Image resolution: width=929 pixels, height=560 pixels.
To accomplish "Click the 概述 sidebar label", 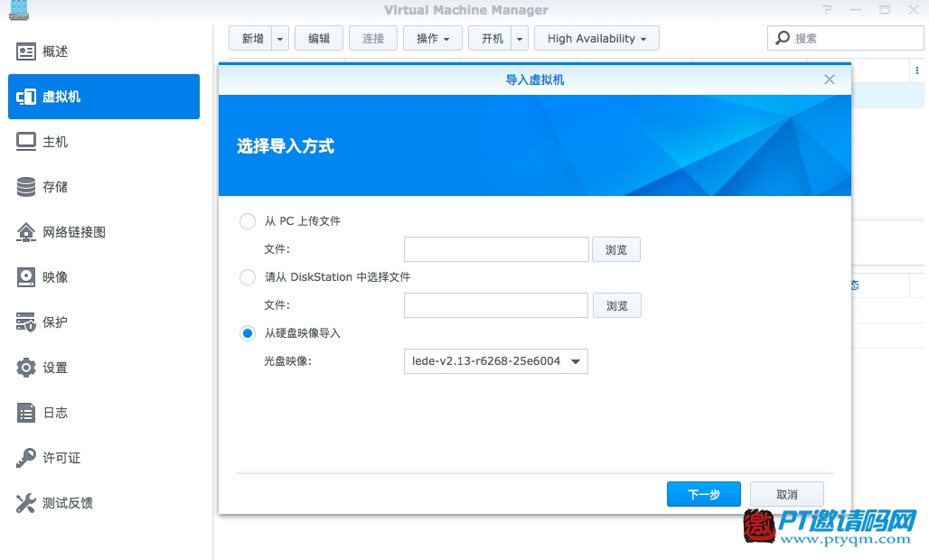I will pos(55,52).
